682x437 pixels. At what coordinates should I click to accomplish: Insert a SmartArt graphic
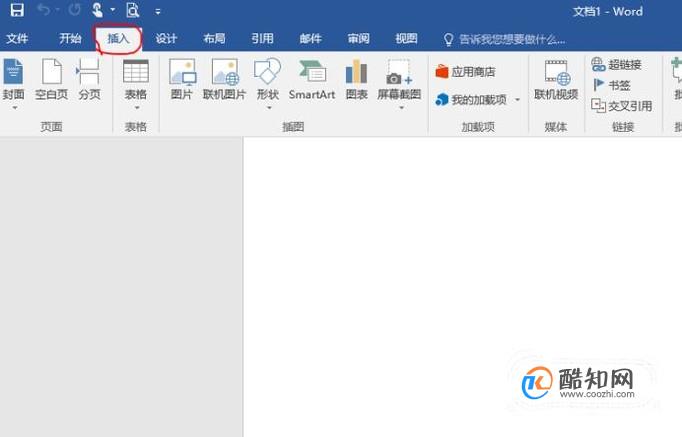311,80
